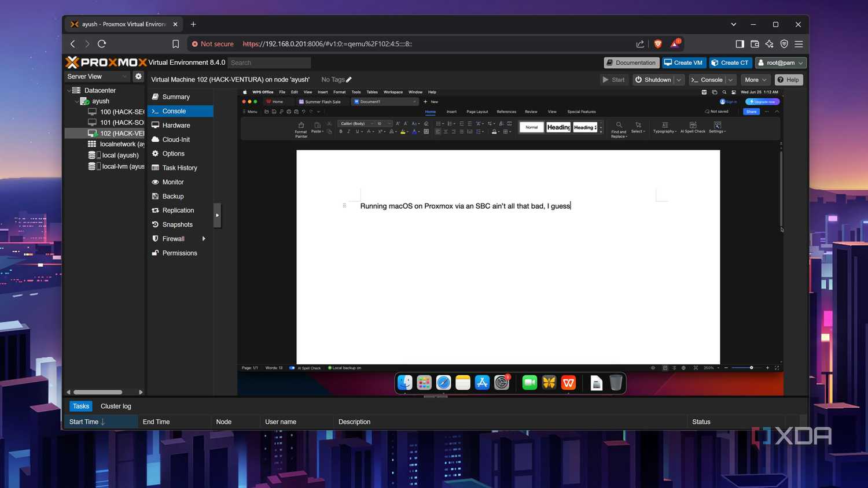Open Find and Replace tool
The image size is (868, 488).
[619, 130]
